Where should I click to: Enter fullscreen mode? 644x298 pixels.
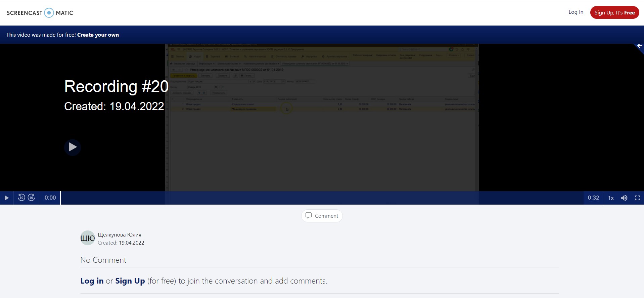[637, 198]
